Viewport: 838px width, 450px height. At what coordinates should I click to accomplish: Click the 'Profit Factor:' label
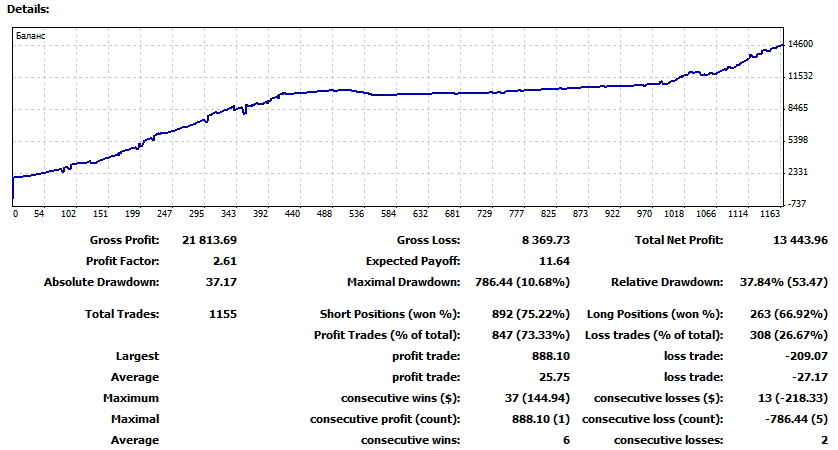122,261
